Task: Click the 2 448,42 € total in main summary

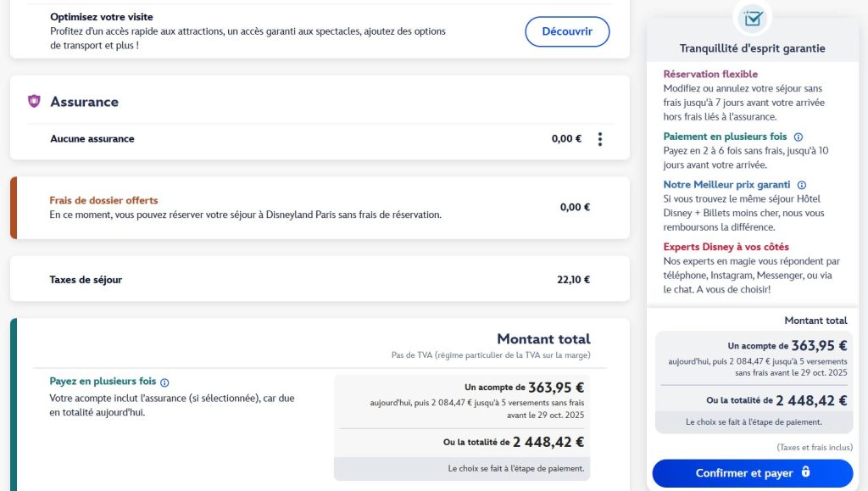Action: [x=548, y=442]
